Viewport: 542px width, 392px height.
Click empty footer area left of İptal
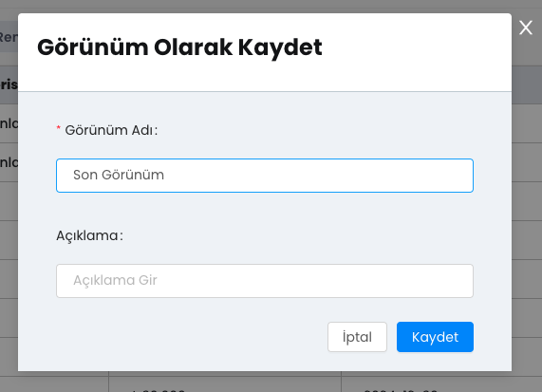pos(190,337)
